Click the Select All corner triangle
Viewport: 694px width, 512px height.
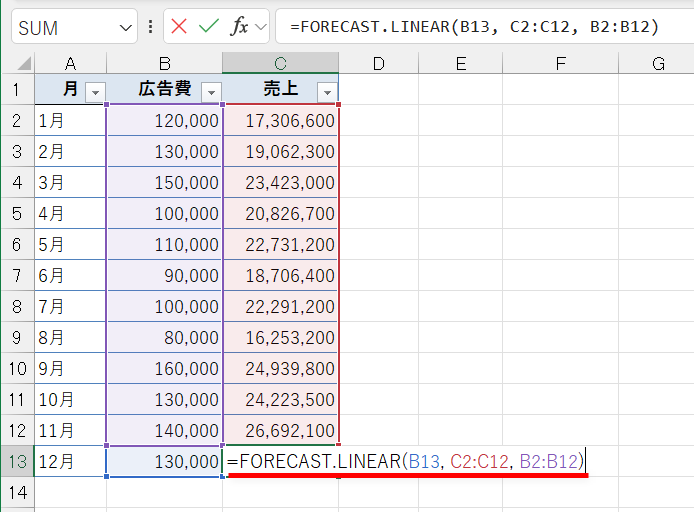(24, 63)
